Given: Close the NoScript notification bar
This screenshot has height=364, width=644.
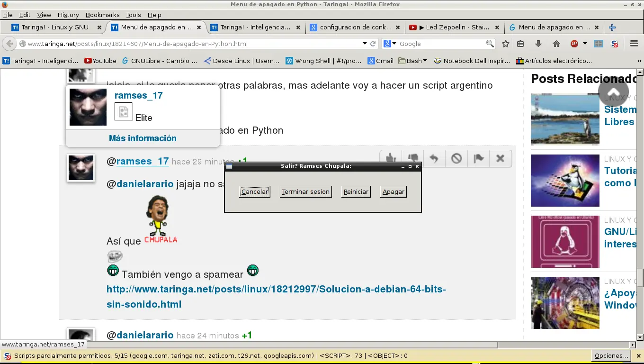Looking at the screenshot, I should 638,355.
